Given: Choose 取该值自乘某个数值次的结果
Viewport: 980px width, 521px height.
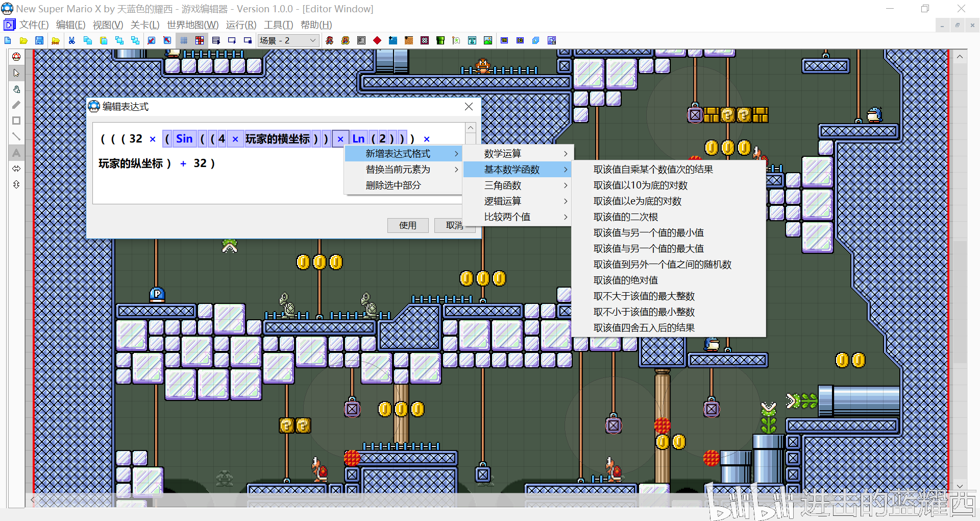Looking at the screenshot, I should pos(669,170).
